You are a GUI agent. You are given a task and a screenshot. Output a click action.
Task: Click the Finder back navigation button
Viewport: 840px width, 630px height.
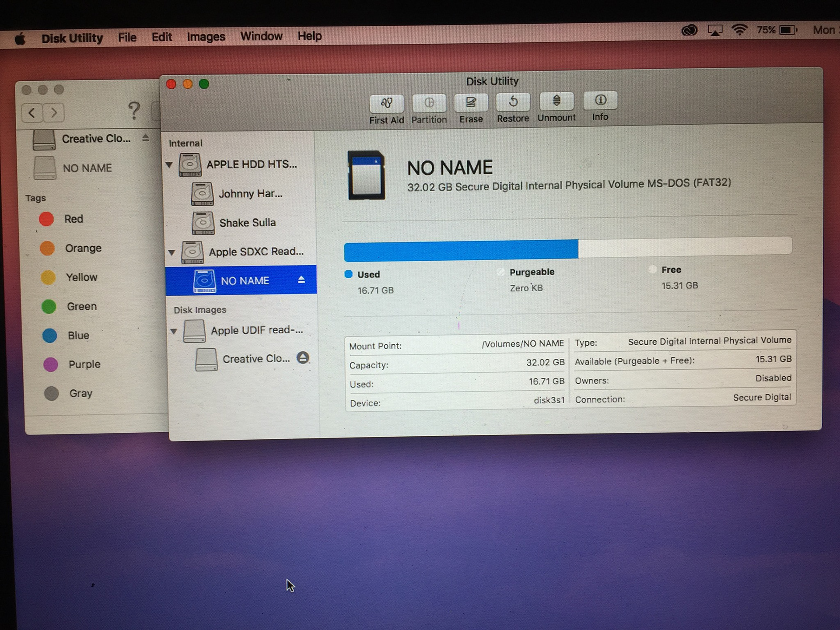click(32, 113)
